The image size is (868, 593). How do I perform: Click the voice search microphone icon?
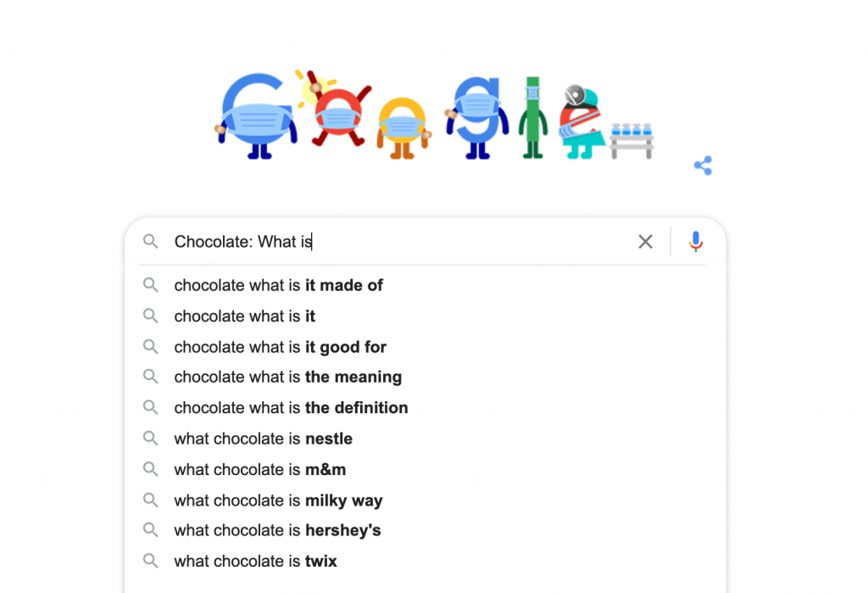pyautogui.click(x=695, y=242)
